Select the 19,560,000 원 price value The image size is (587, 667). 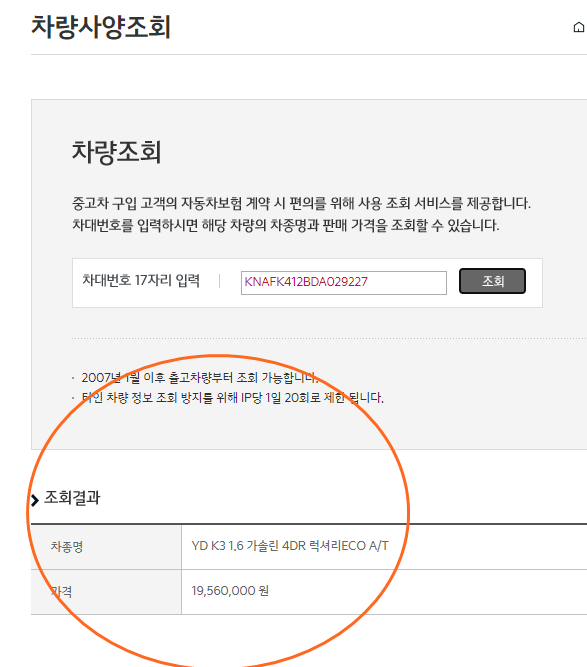click(230, 590)
